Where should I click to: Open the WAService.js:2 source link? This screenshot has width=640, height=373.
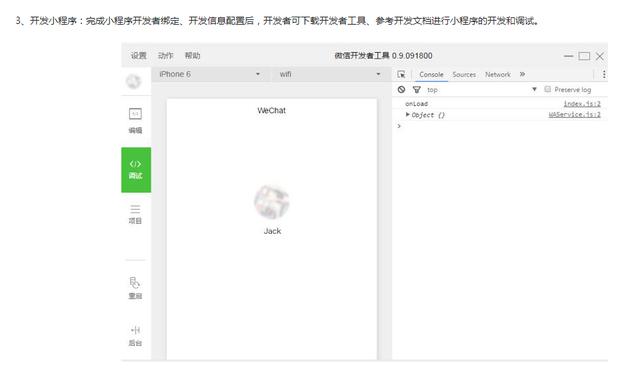tap(574, 115)
